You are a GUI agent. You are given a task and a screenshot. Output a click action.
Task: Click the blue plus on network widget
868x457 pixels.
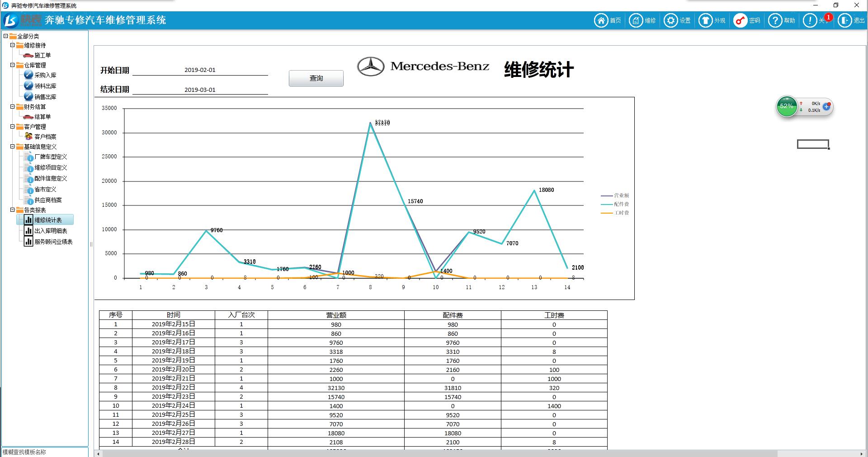pos(826,107)
